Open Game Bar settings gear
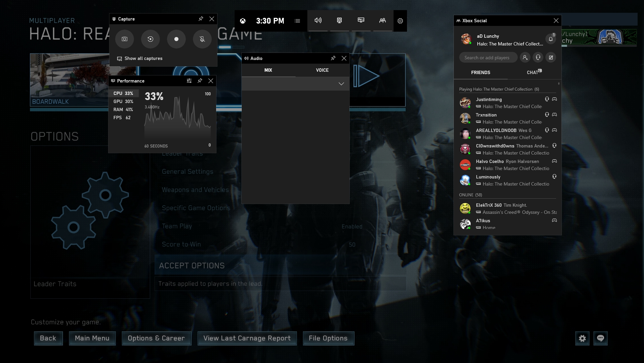 click(400, 21)
